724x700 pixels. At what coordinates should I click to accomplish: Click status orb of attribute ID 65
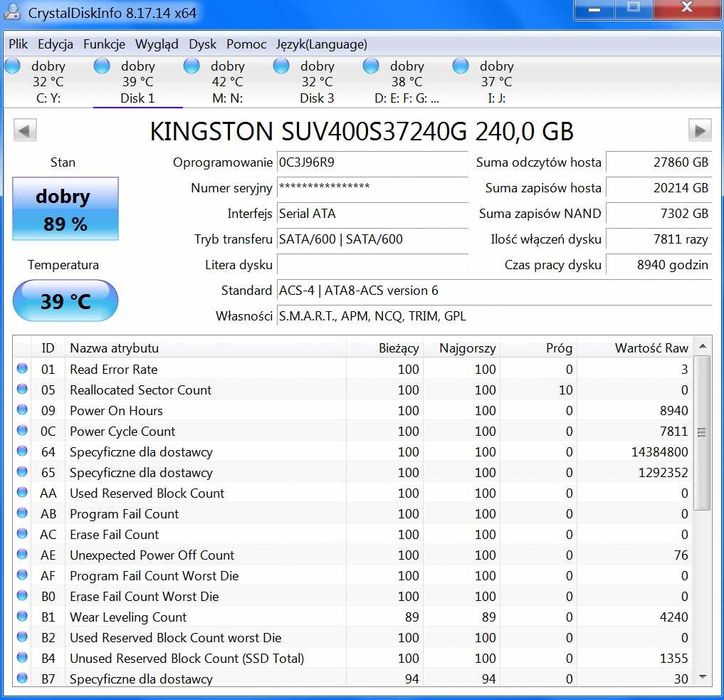[x=22, y=471]
